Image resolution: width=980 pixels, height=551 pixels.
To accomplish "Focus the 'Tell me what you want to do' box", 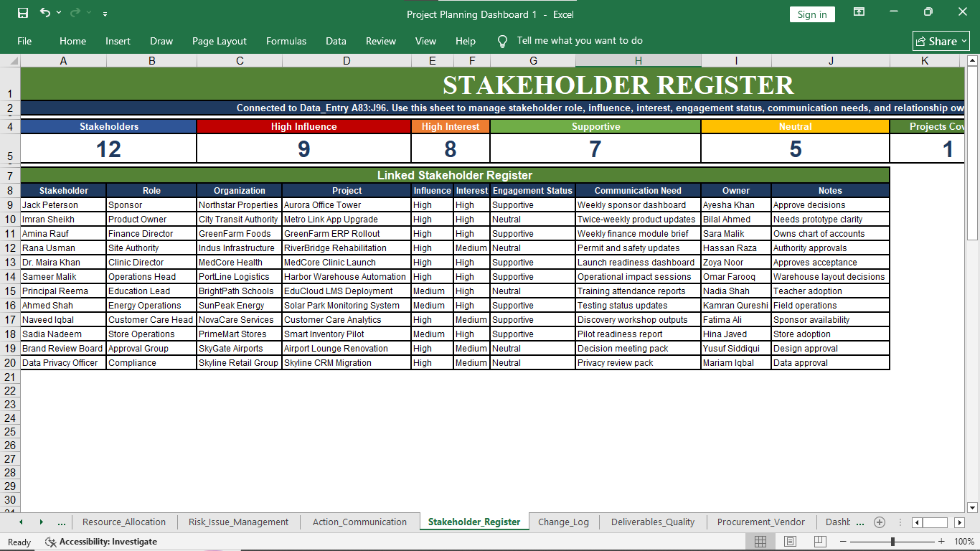I will pos(580,41).
